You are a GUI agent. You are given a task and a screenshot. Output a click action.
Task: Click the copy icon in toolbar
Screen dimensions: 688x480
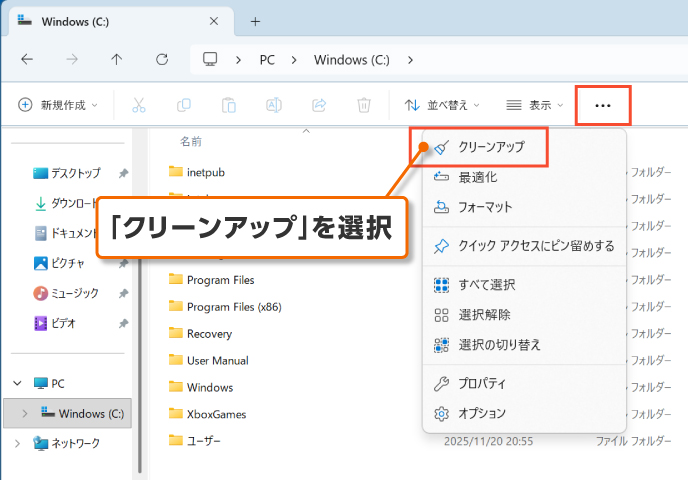[x=184, y=105]
